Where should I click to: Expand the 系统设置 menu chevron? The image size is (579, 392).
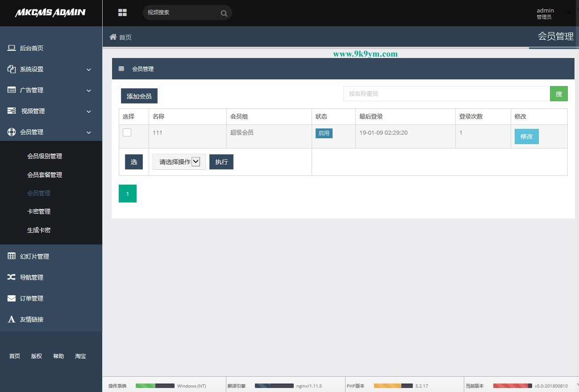(x=88, y=70)
